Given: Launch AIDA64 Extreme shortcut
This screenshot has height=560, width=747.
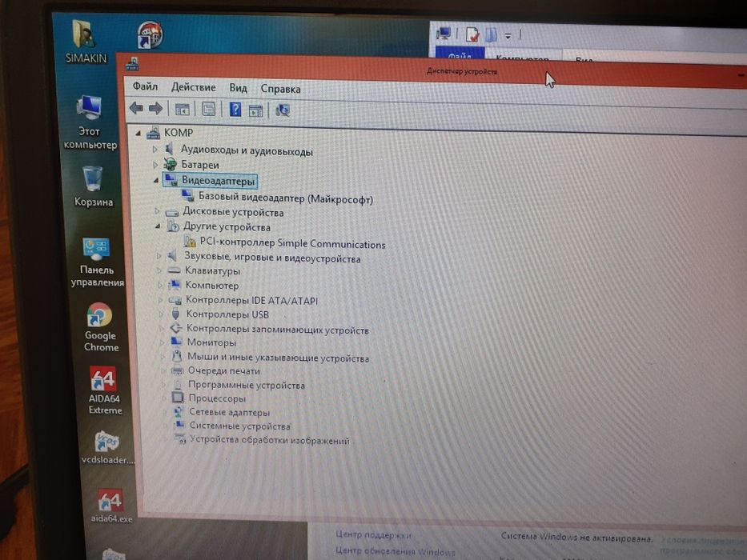Looking at the screenshot, I should pos(104,390).
